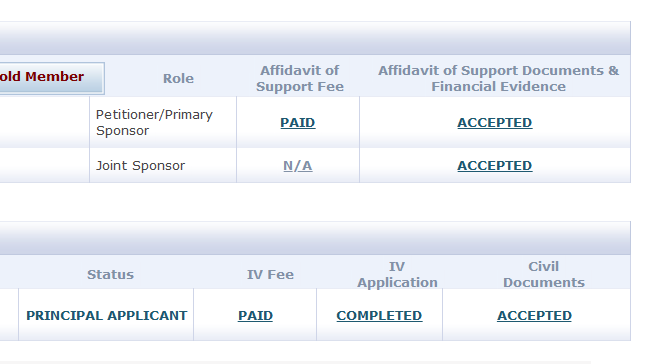Click the Status column header

click(110, 275)
